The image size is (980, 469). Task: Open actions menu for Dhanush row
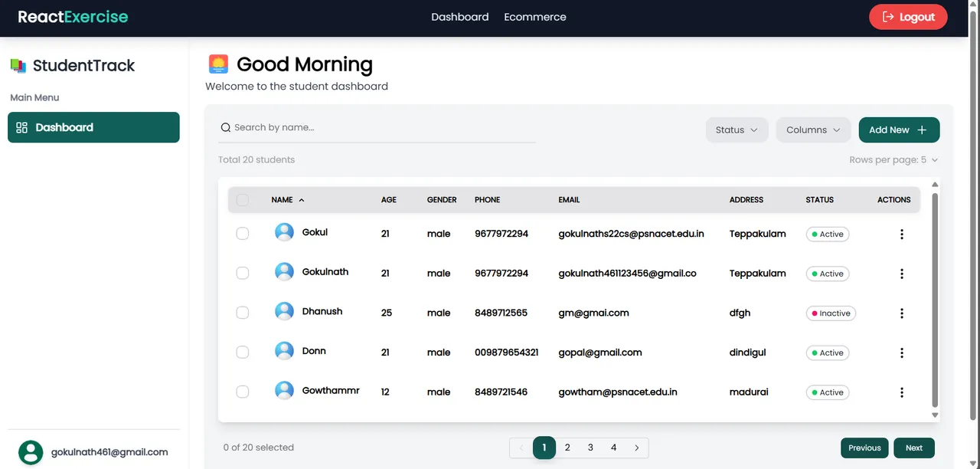(902, 313)
